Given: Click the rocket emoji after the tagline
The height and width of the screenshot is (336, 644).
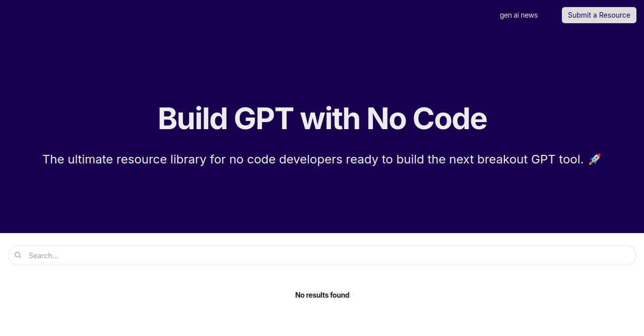Looking at the screenshot, I should [595, 159].
